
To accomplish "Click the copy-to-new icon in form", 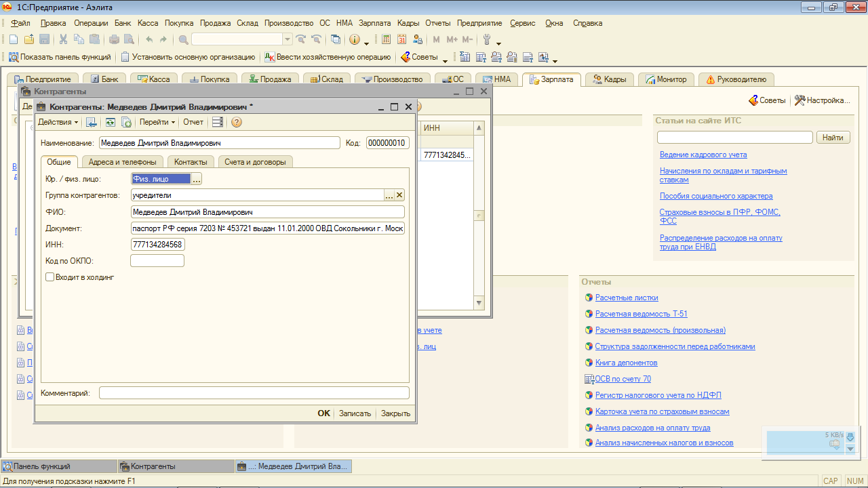I will (126, 122).
